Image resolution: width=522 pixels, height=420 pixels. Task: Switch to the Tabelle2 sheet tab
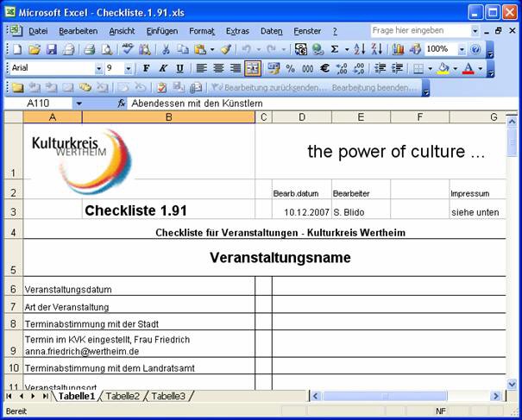pyautogui.click(x=123, y=396)
